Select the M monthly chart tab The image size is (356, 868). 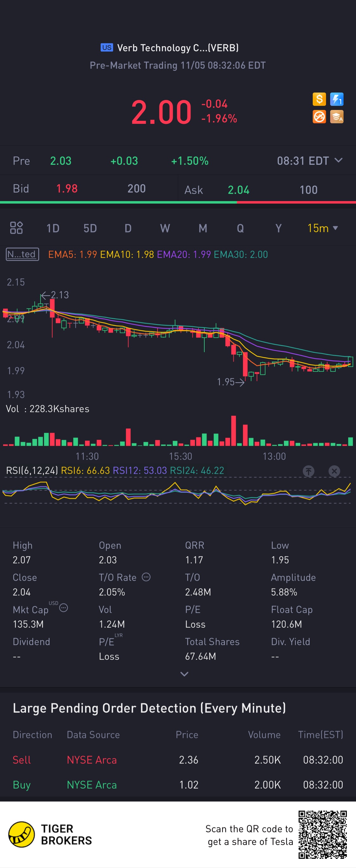point(203,228)
